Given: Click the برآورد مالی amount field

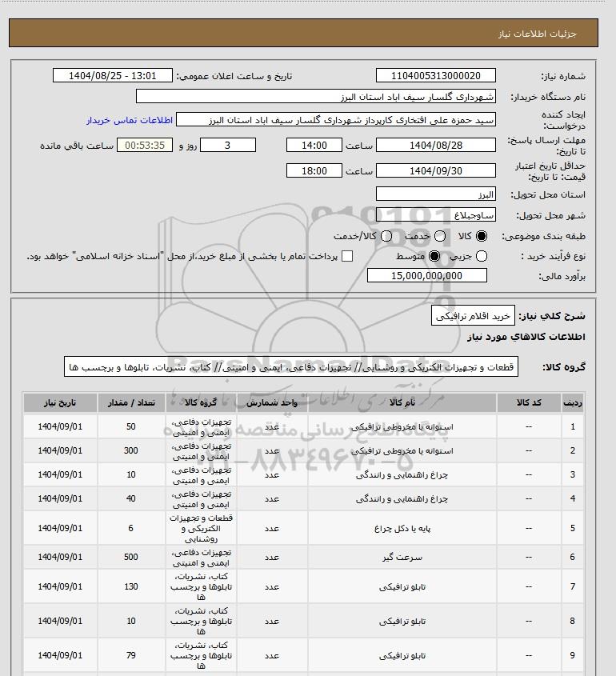Looking at the screenshot, I should tap(426, 276).
